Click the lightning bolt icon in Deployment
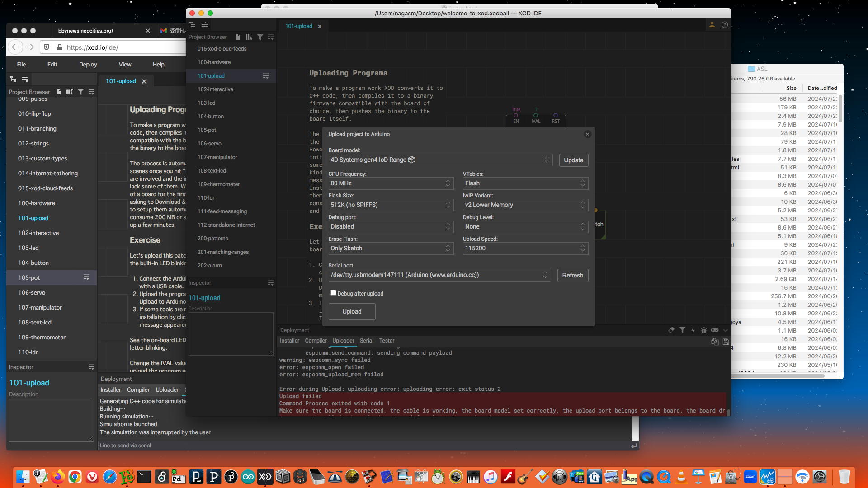This screenshot has width=868, height=488. pyautogui.click(x=693, y=330)
